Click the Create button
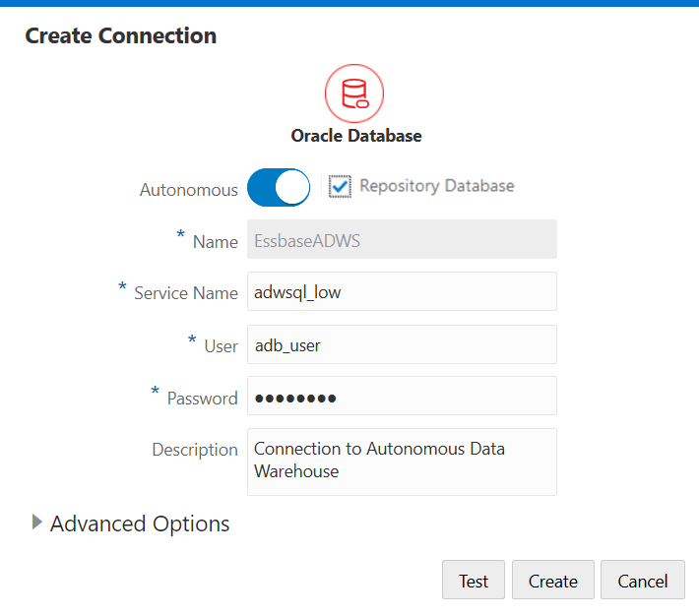The height and width of the screenshot is (616, 699). pyautogui.click(x=552, y=580)
